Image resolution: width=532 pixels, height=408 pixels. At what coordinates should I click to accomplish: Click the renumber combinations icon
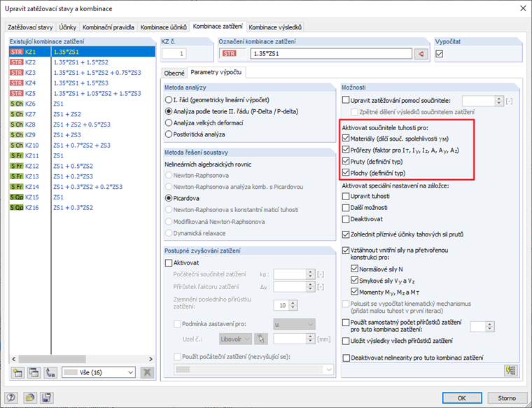pyautogui.click(x=50, y=372)
